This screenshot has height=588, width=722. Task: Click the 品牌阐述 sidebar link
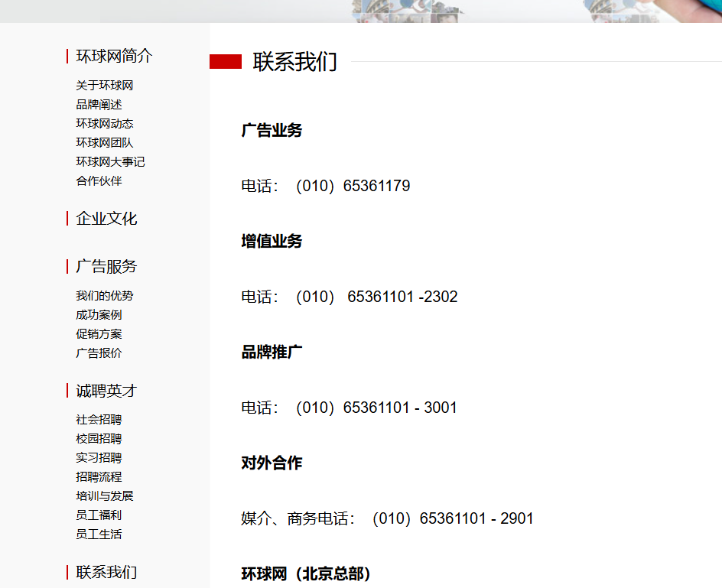98,105
